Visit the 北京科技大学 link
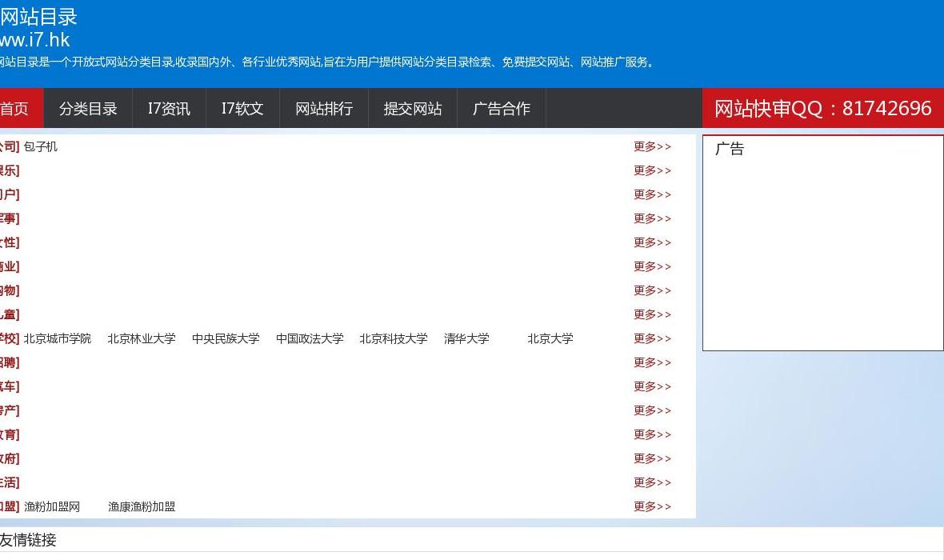 click(x=394, y=339)
